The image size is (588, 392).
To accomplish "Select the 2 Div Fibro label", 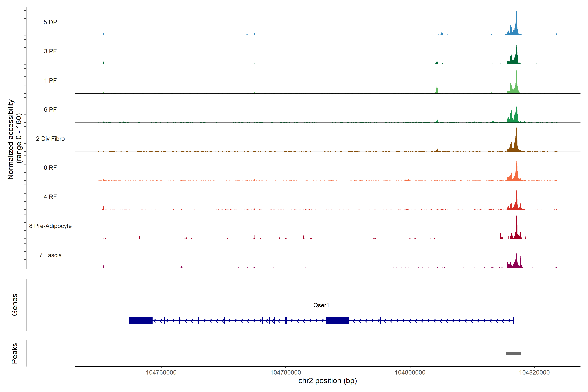I will coord(50,139).
